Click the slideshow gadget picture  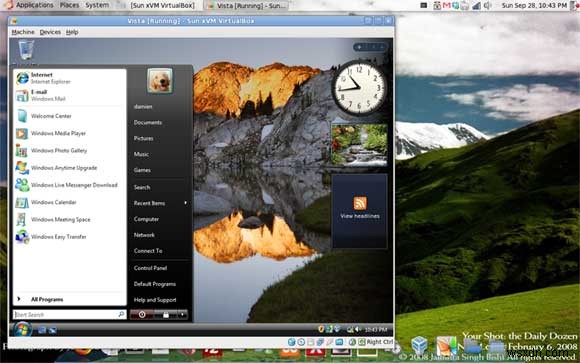[360, 145]
